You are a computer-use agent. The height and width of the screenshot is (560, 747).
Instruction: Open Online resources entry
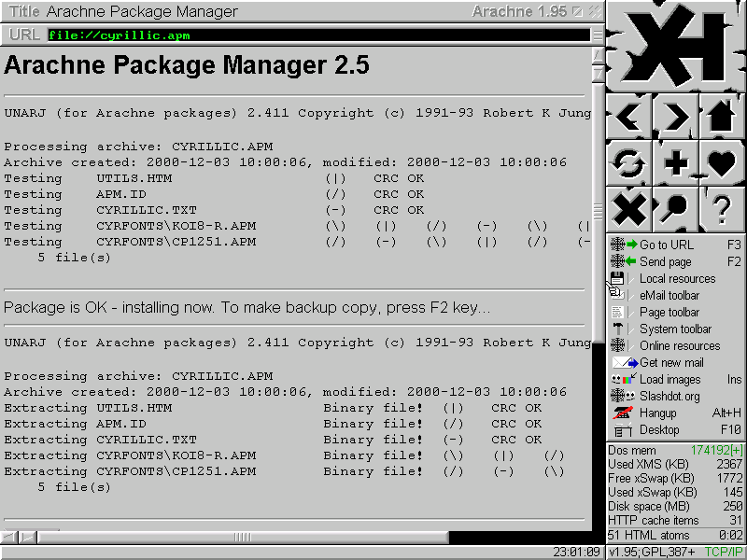(675, 345)
